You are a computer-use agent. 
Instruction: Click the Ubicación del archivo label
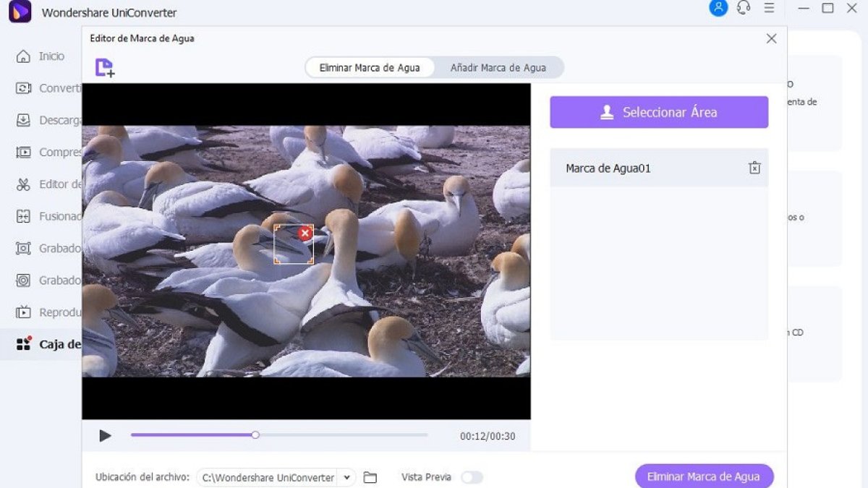pos(142,477)
